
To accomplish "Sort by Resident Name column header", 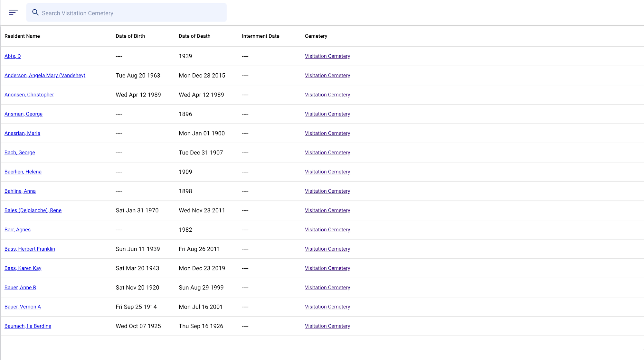I will point(22,36).
